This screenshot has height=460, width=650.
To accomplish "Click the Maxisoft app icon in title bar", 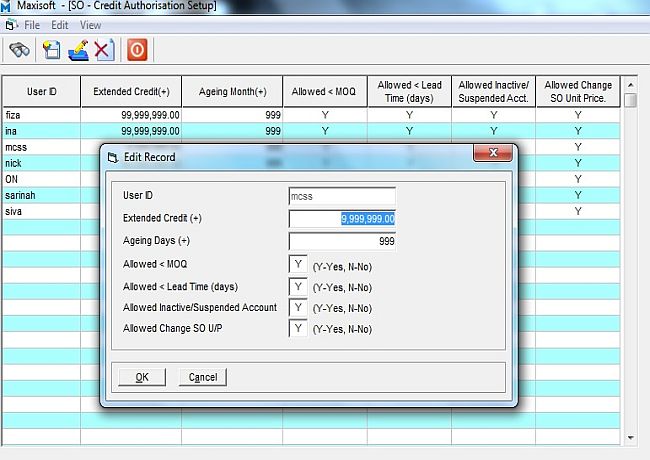I will pos(7,6).
